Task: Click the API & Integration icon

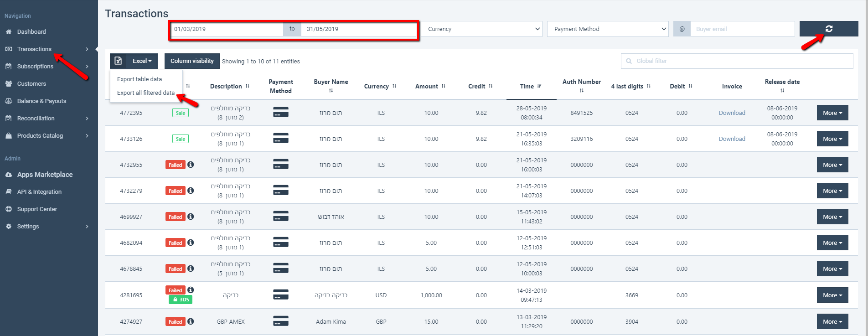Action: click(9, 192)
